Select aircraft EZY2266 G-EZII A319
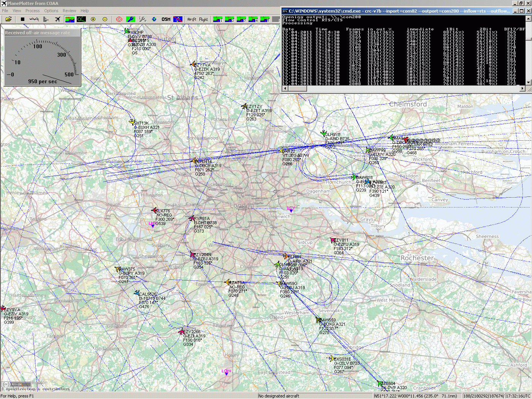This screenshot has width=532, height=399. click(182, 332)
